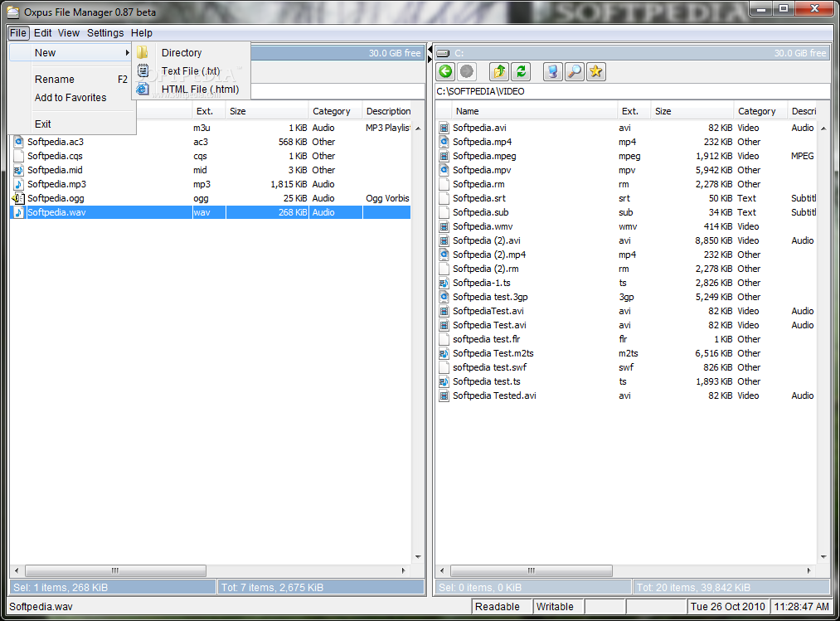Click the browser icon beside HTML File
This screenshot has height=621, width=840.
click(143, 89)
